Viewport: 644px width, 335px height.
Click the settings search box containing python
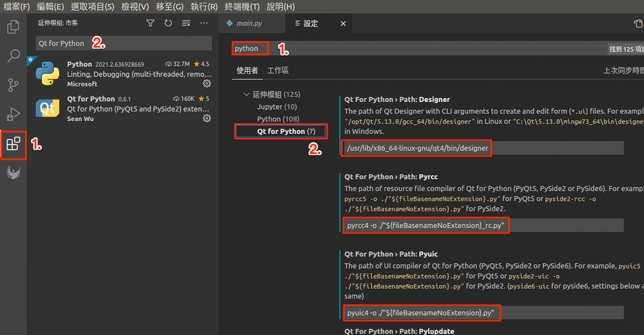(x=419, y=48)
